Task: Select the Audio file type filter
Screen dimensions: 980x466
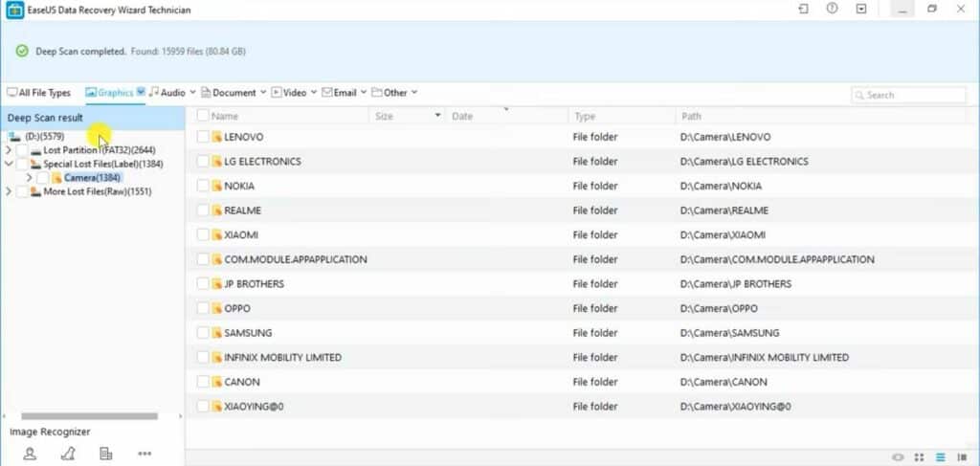Action: coord(167,93)
